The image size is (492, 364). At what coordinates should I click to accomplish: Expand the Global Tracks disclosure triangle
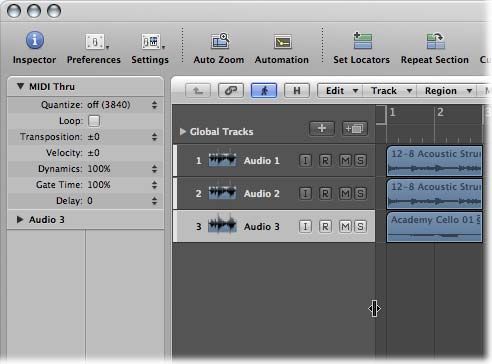[x=182, y=131]
